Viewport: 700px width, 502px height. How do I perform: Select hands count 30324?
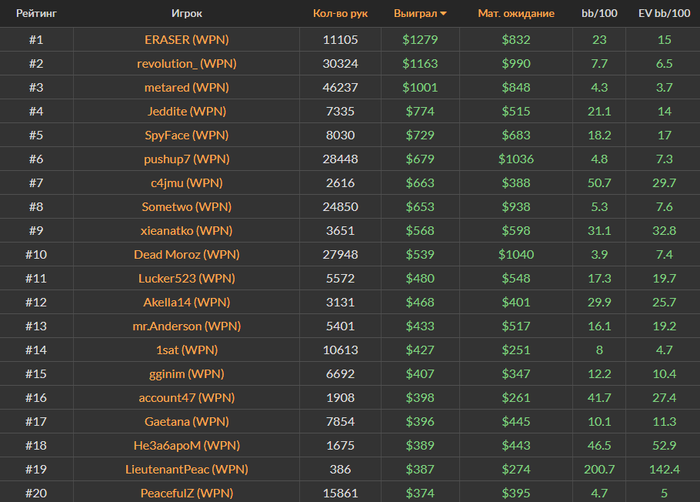click(x=340, y=63)
